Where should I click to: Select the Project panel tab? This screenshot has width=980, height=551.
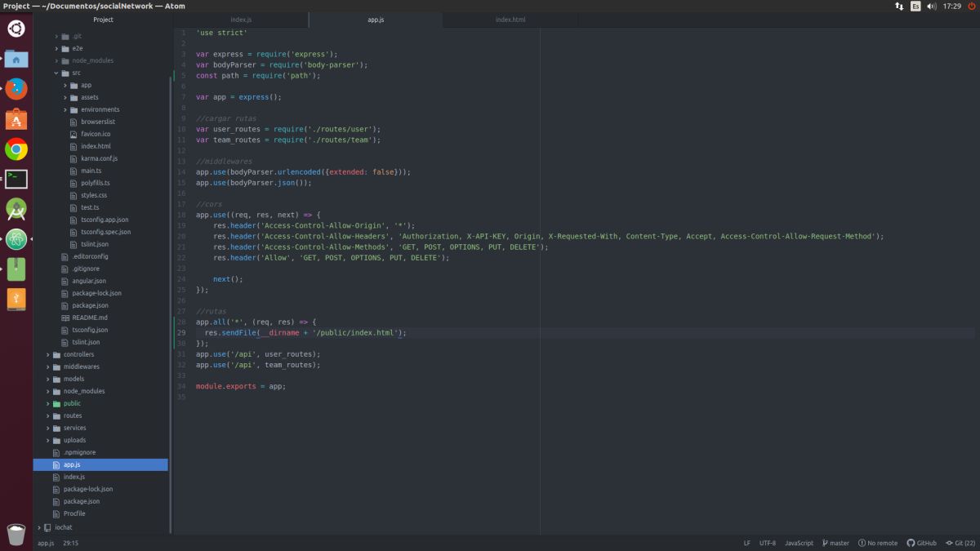coord(103,20)
